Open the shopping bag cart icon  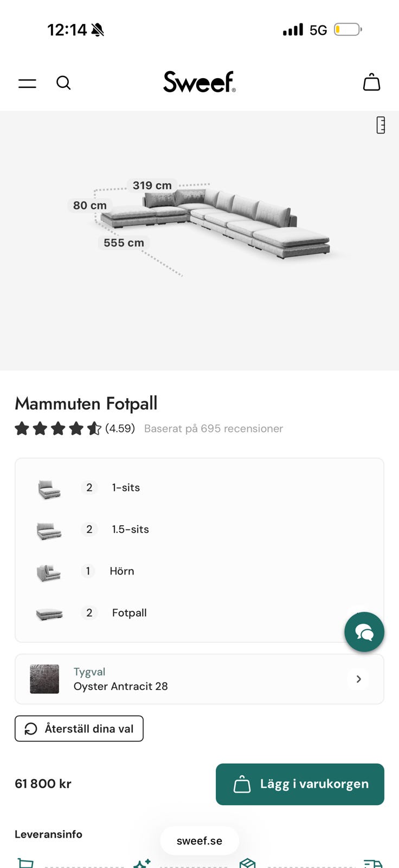pyautogui.click(x=371, y=82)
